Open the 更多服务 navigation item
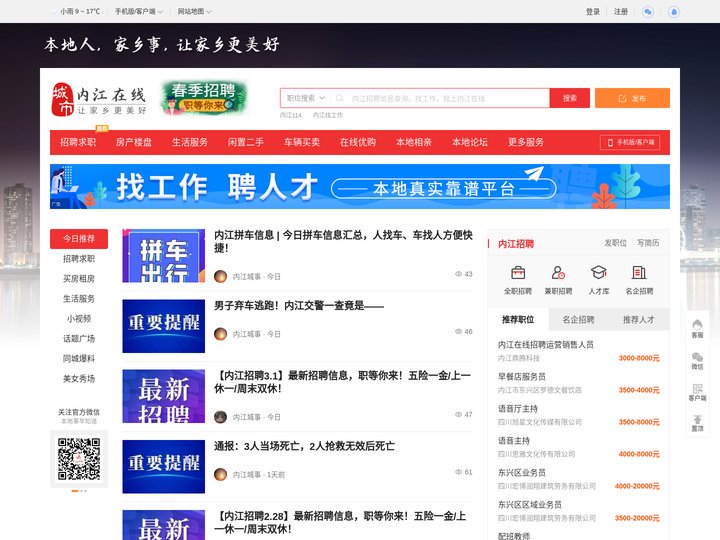 click(526, 142)
